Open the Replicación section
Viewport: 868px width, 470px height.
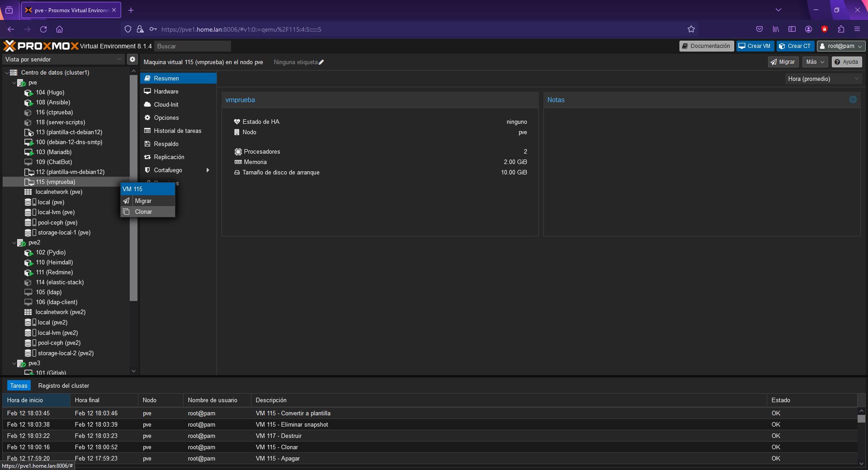[178, 157]
